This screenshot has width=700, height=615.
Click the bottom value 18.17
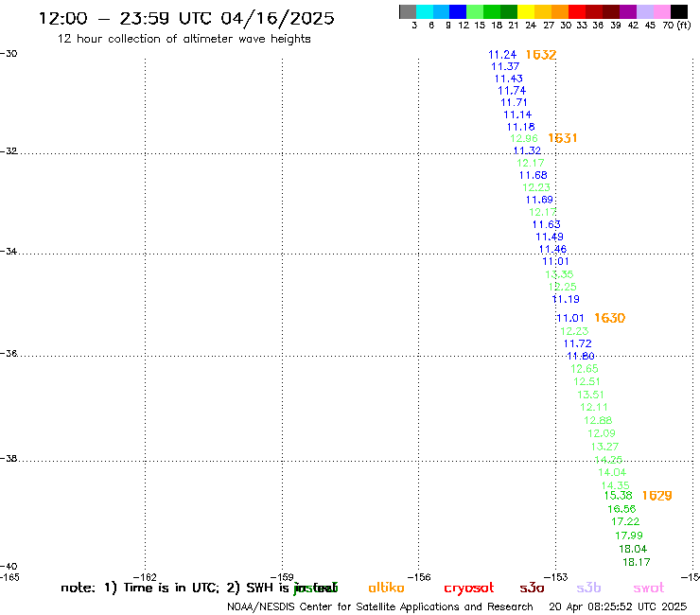pos(637,562)
